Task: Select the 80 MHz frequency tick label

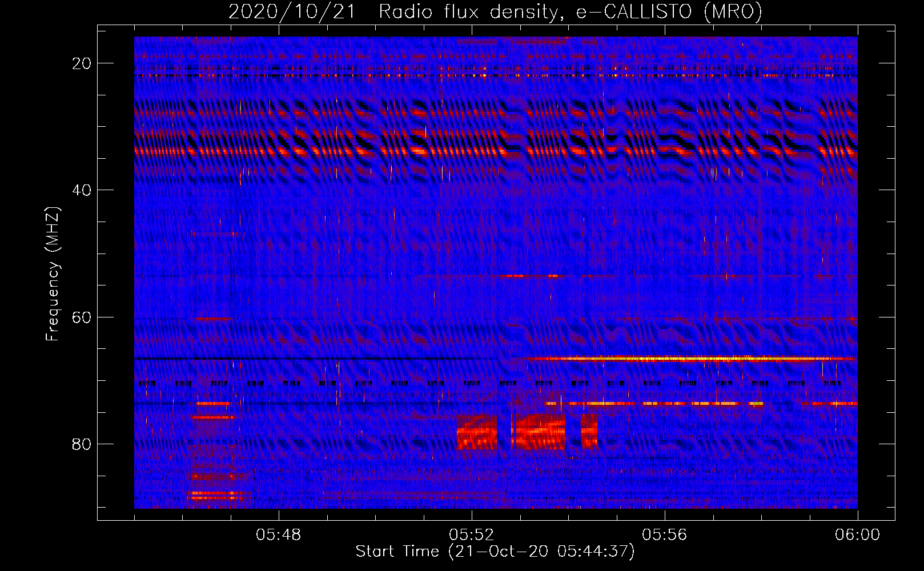Action: tap(82, 444)
